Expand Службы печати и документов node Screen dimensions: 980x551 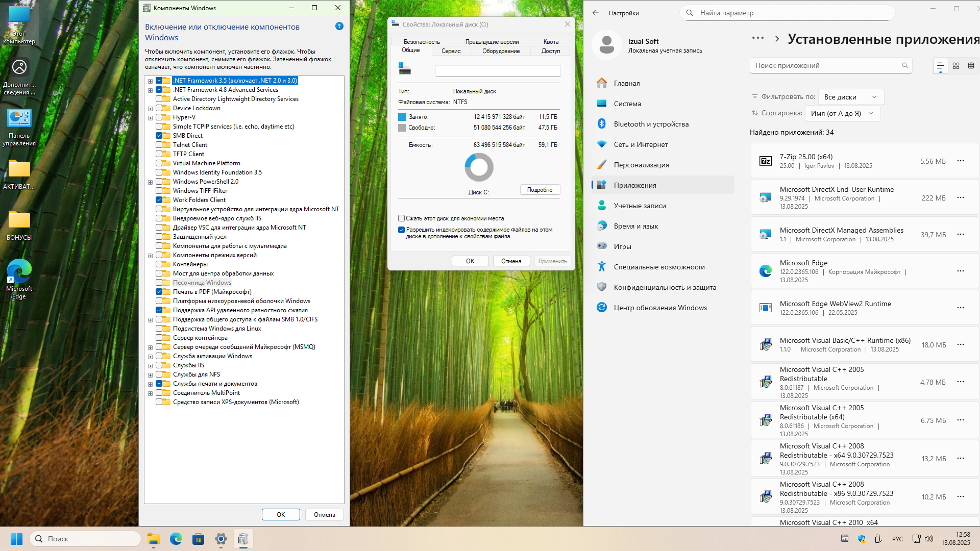coord(150,384)
